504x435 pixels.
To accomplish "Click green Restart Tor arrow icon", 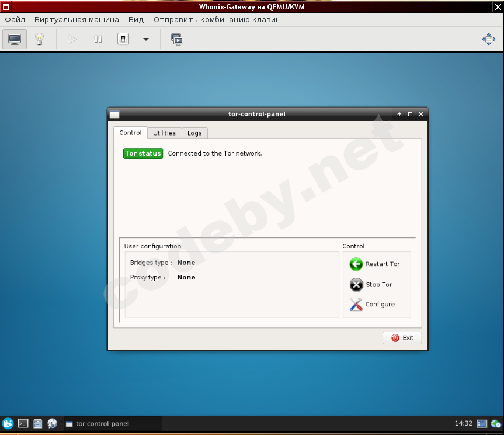I will (x=356, y=264).
